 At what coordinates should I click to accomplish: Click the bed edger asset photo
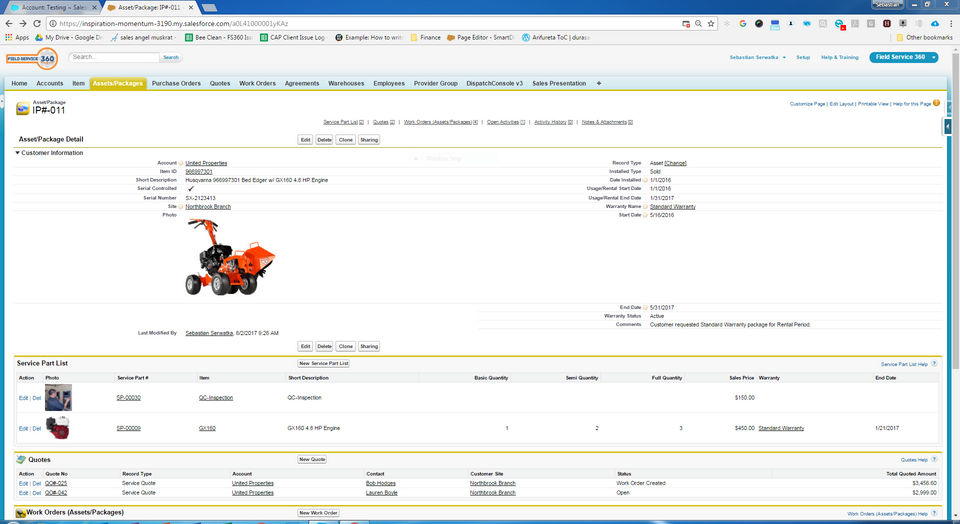[x=230, y=258]
